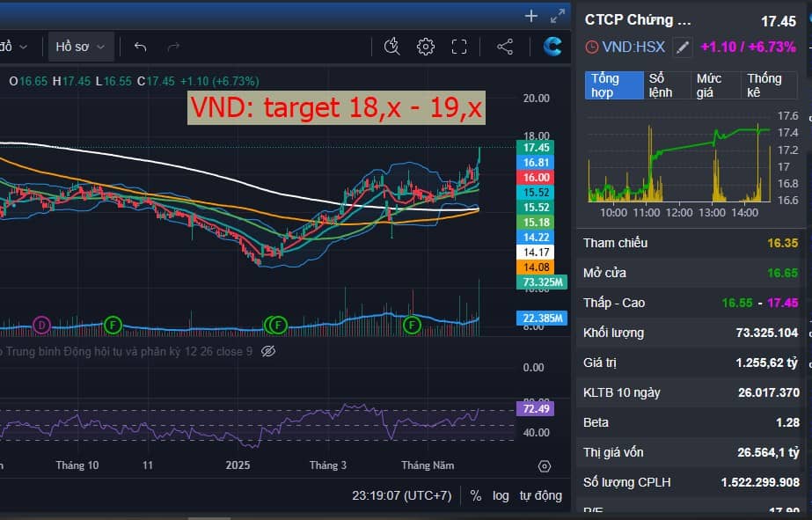Click the VND:HSX ticker link
The width and height of the screenshot is (812, 520).
633,48
